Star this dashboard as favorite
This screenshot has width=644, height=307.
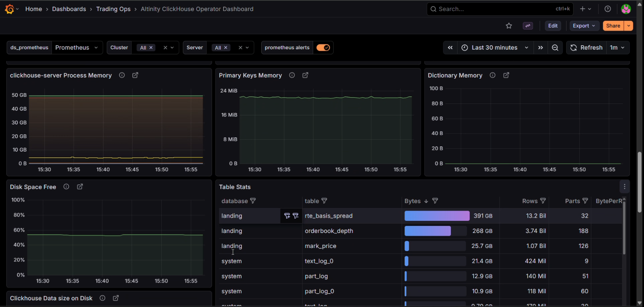(509, 26)
